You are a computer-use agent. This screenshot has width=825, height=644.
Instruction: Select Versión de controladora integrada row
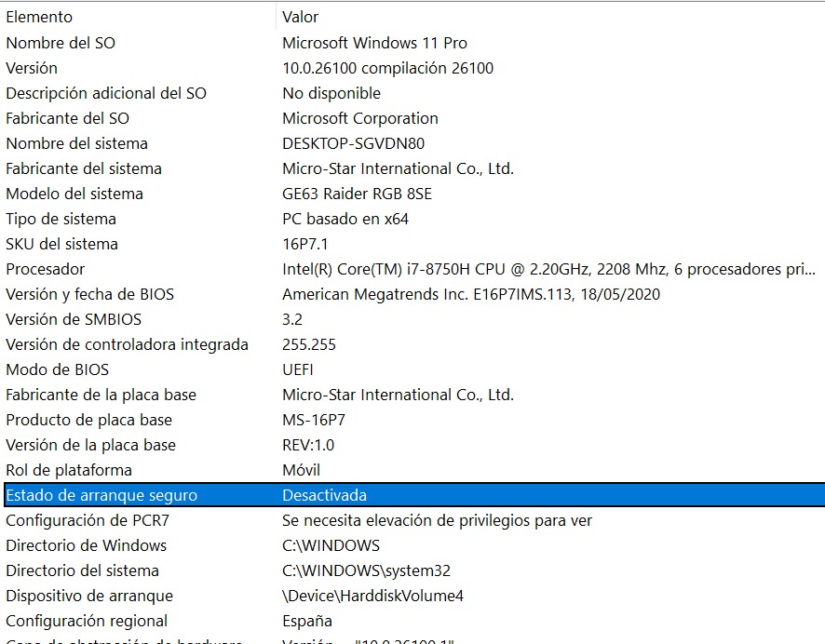click(x=127, y=345)
